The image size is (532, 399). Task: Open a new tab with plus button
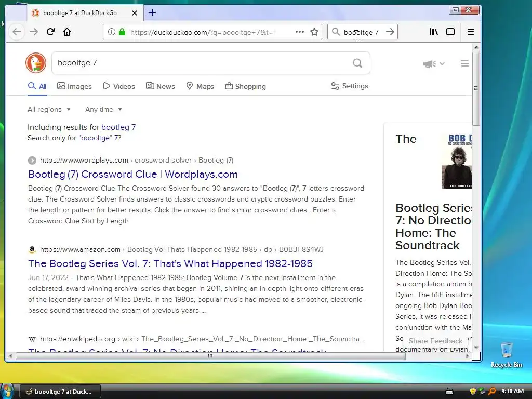point(152,13)
